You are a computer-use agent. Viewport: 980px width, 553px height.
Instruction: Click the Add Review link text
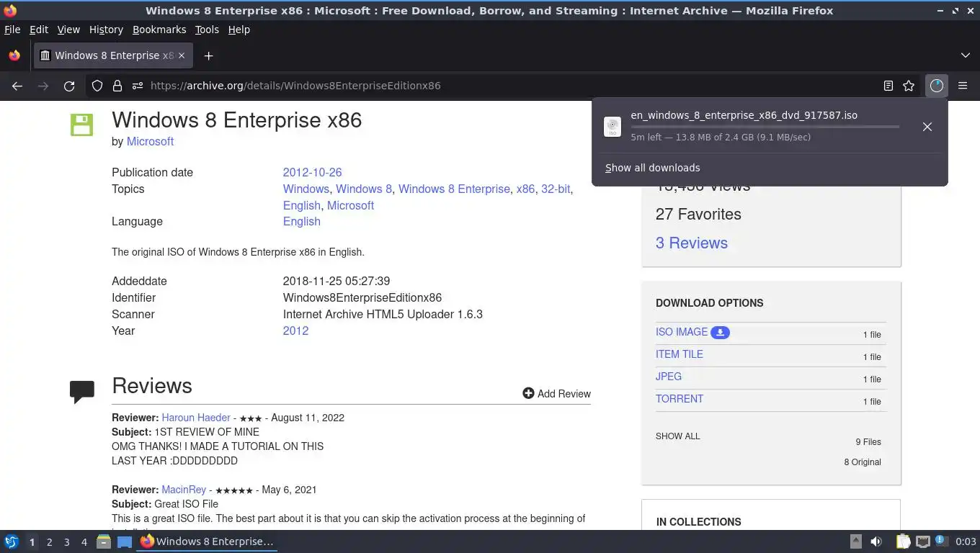tap(564, 394)
